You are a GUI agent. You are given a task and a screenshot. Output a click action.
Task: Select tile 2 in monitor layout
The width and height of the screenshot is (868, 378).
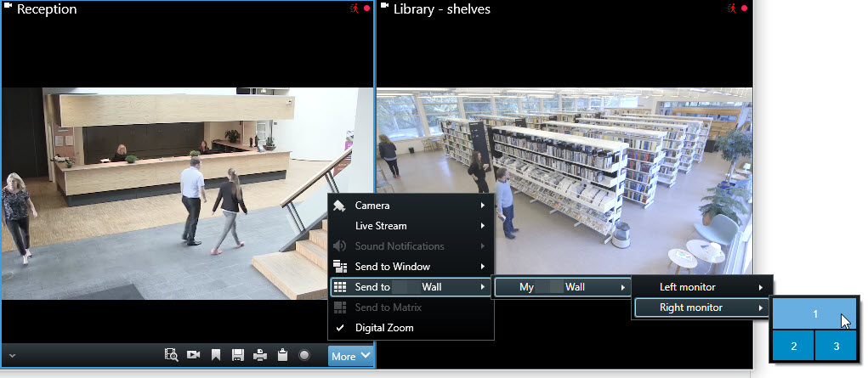(793, 346)
